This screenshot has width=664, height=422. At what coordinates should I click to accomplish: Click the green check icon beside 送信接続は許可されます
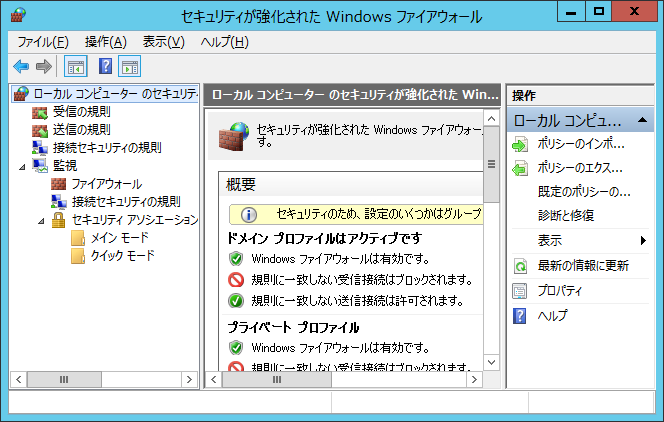click(x=236, y=301)
